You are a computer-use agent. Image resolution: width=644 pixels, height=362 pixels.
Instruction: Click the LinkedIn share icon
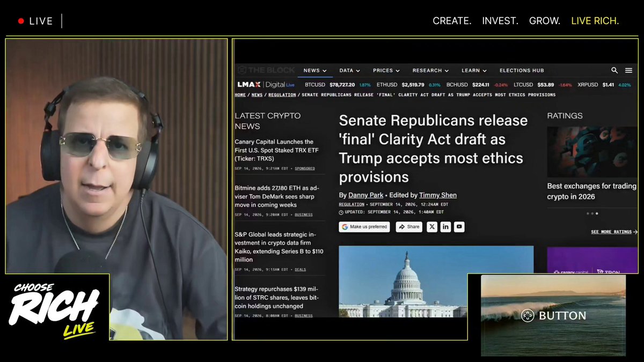[445, 227]
